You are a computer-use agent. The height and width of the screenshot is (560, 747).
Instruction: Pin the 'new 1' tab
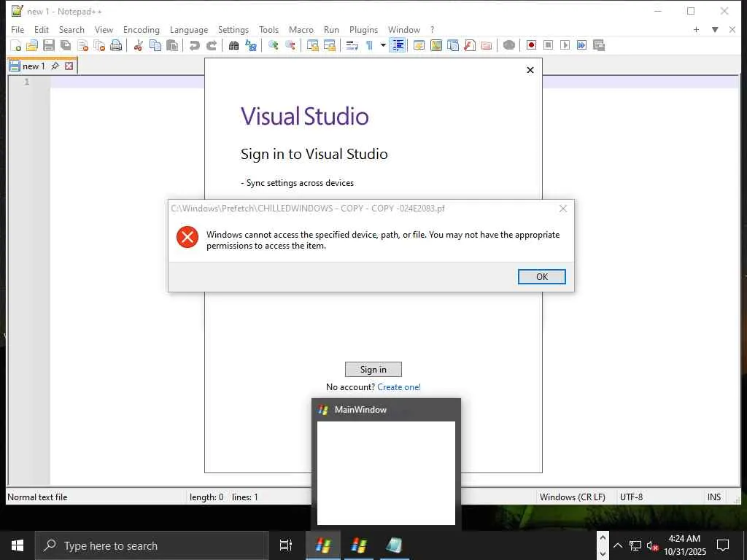[55, 66]
